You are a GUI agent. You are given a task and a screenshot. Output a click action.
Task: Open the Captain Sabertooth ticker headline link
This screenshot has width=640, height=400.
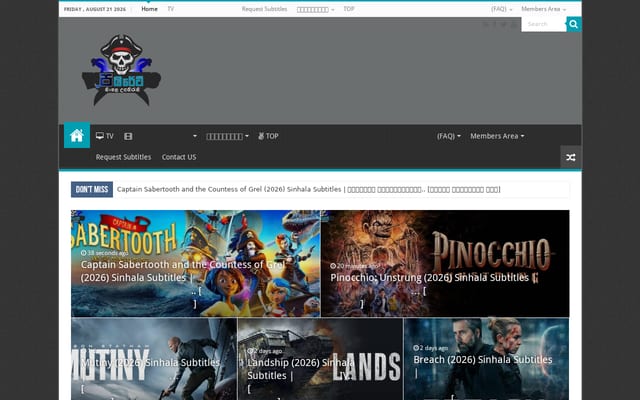point(309,189)
